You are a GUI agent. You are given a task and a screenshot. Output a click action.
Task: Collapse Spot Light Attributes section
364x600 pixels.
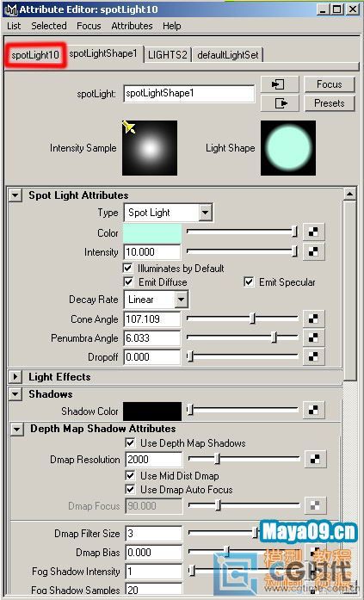[x=15, y=195]
